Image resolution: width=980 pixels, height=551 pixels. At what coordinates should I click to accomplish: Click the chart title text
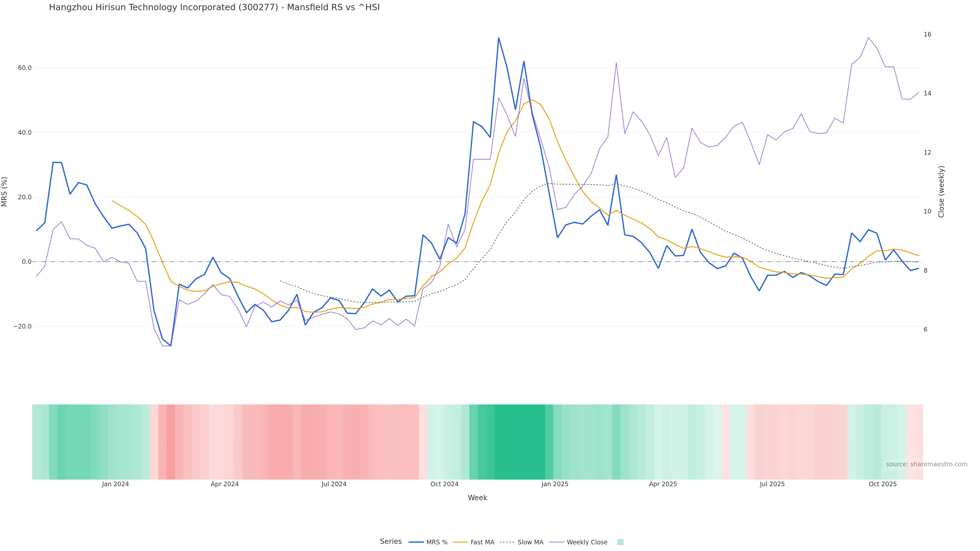(214, 7)
